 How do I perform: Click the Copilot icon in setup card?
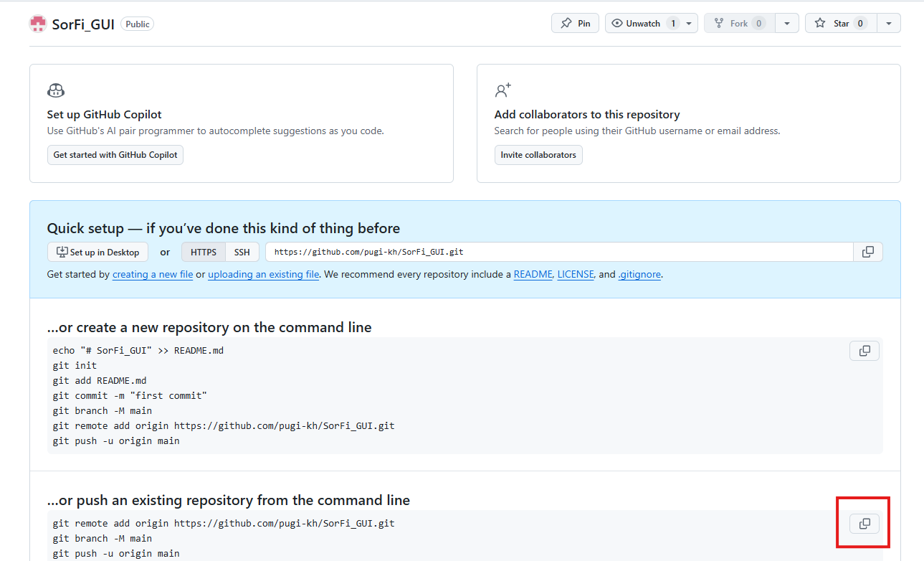[x=56, y=90]
